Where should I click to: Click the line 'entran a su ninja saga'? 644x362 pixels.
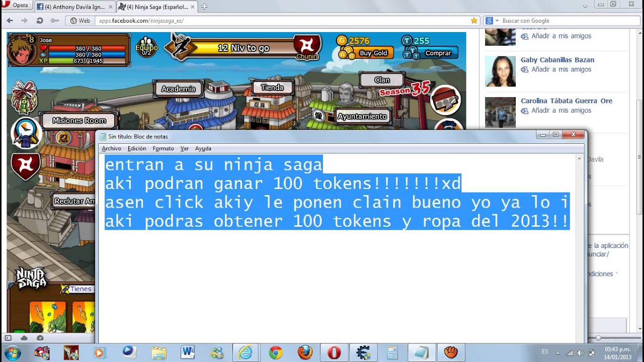click(213, 164)
